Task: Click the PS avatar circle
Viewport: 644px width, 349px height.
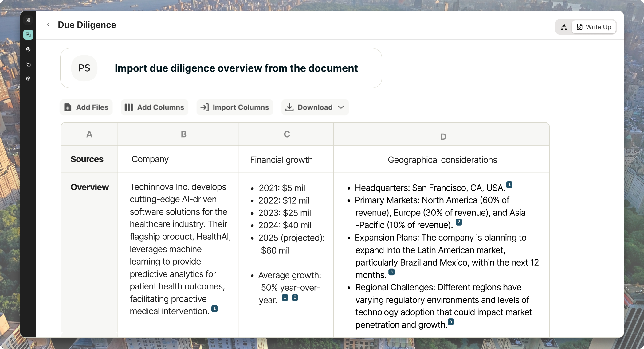Action: [84, 68]
